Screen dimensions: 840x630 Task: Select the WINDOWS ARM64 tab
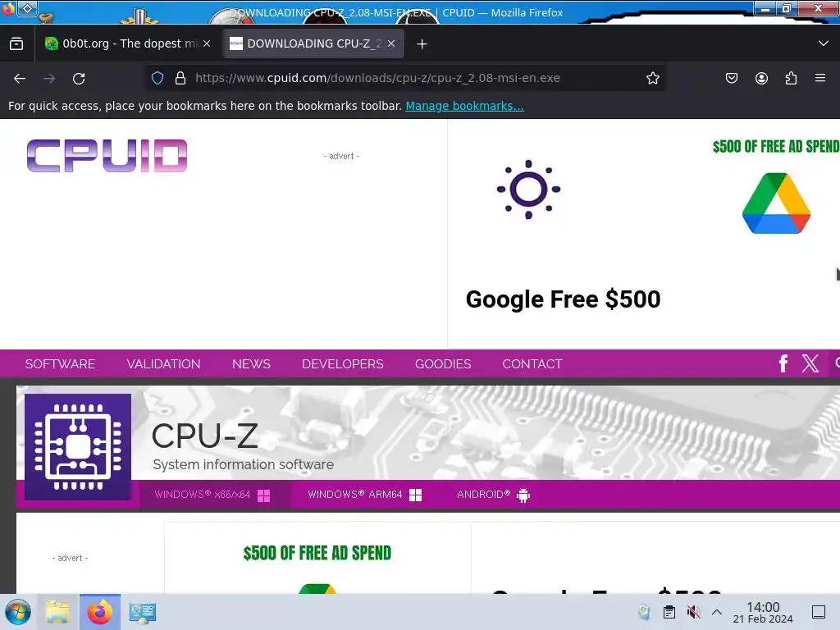pyautogui.click(x=365, y=495)
